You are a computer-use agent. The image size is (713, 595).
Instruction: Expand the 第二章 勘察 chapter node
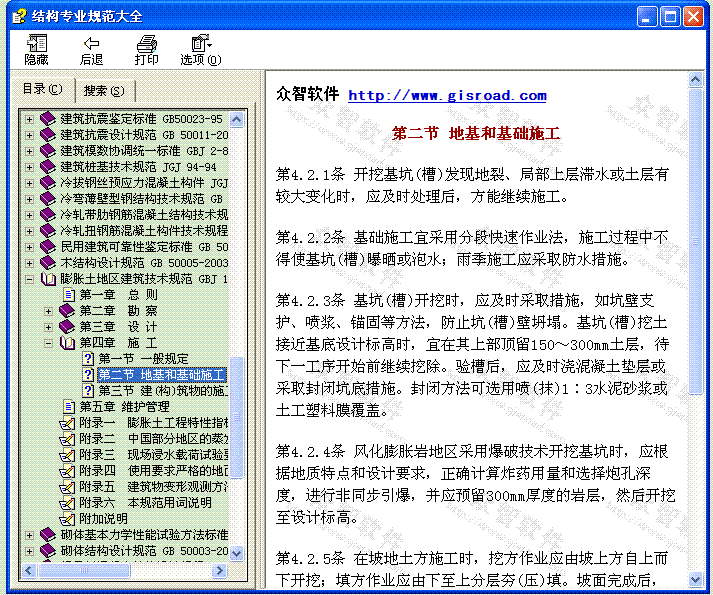pyautogui.click(x=49, y=311)
